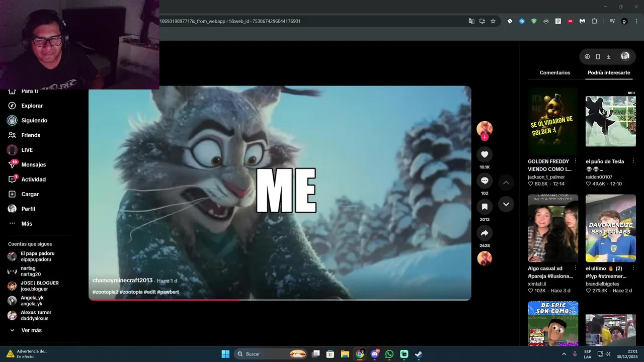Open GOLDEN FREDDY recommended video thumbnail

point(553,121)
